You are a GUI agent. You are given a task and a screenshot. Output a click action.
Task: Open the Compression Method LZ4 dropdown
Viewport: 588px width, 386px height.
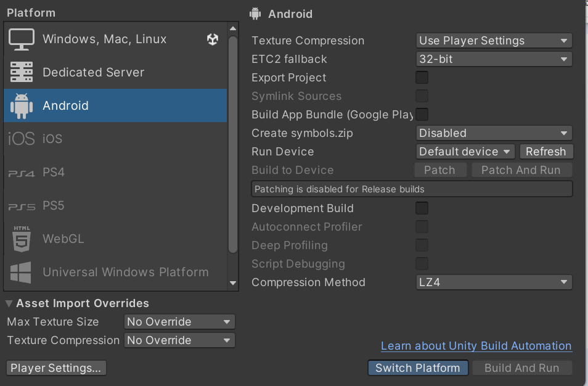[x=494, y=282]
